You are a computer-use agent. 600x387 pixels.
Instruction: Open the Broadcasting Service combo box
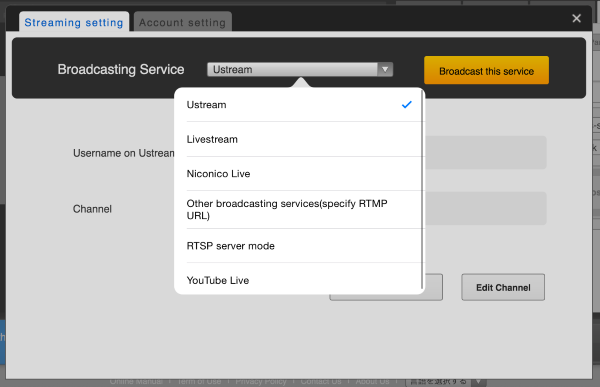[x=300, y=69]
